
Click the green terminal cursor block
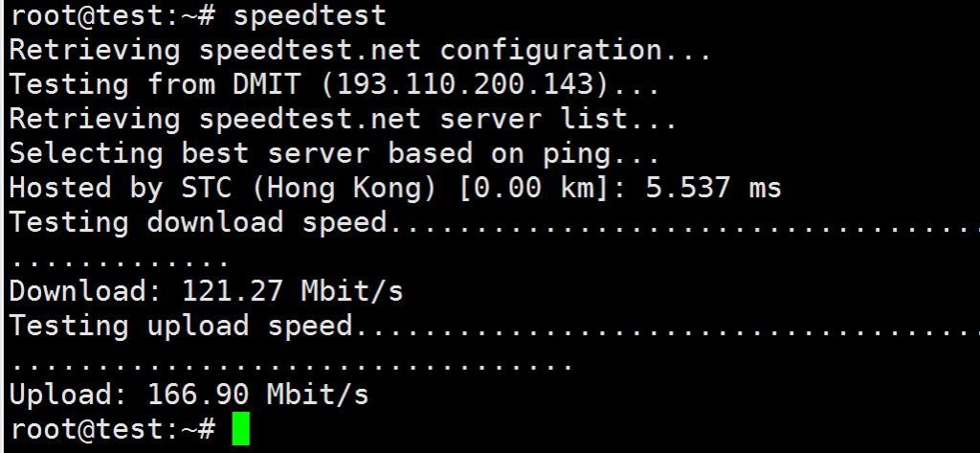(x=241, y=428)
